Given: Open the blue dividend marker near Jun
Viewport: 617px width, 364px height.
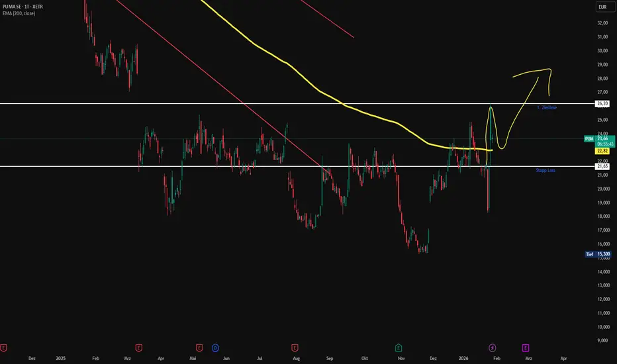Looking at the screenshot, I should [x=215, y=348].
